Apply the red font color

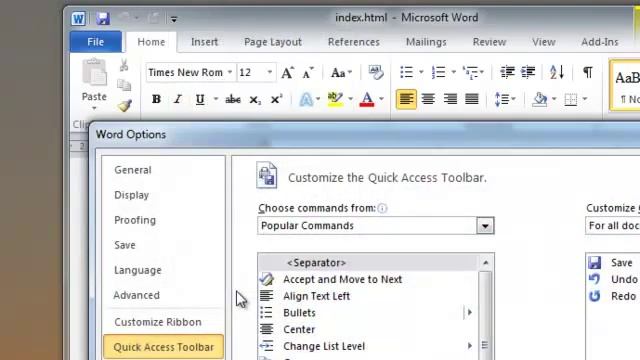click(x=367, y=99)
